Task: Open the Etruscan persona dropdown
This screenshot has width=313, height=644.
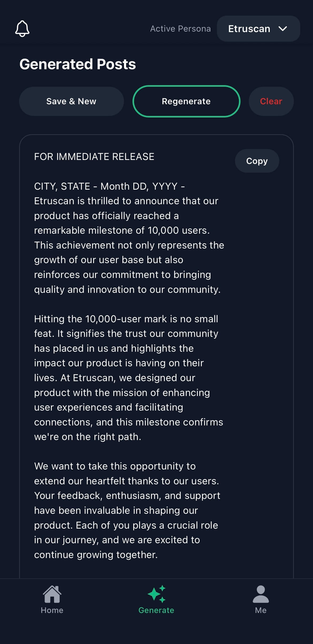Action: click(x=249, y=29)
